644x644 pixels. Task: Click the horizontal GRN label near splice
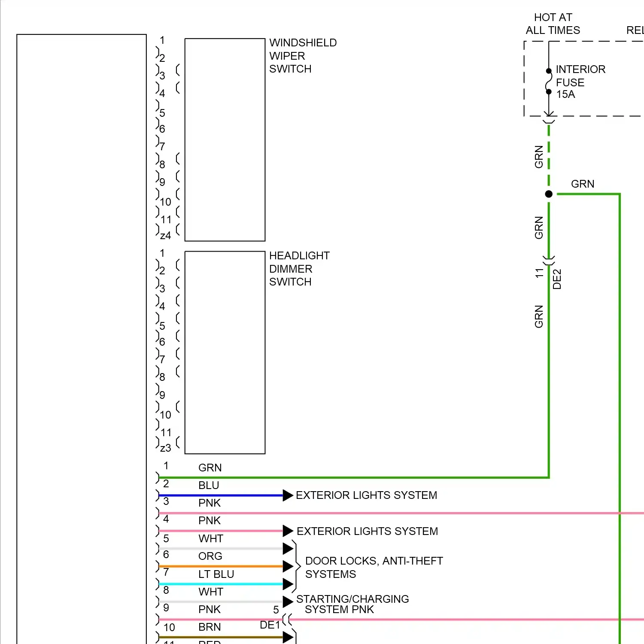(x=583, y=184)
